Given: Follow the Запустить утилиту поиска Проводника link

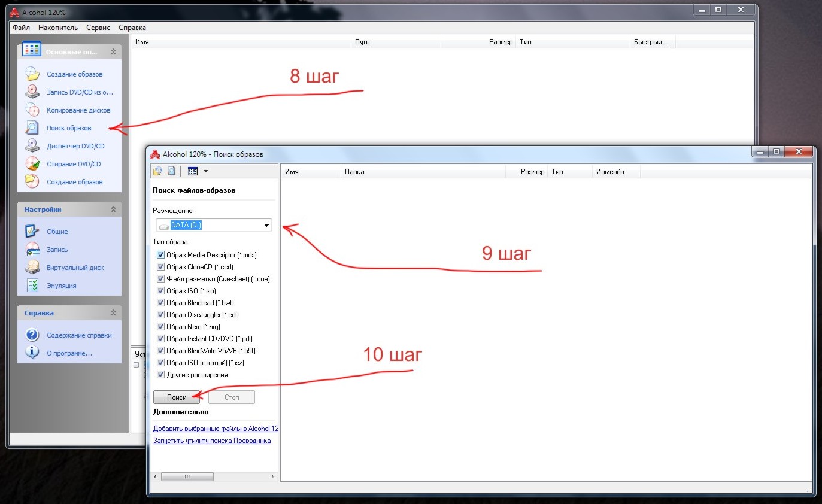Looking at the screenshot, I should [212, 441].
